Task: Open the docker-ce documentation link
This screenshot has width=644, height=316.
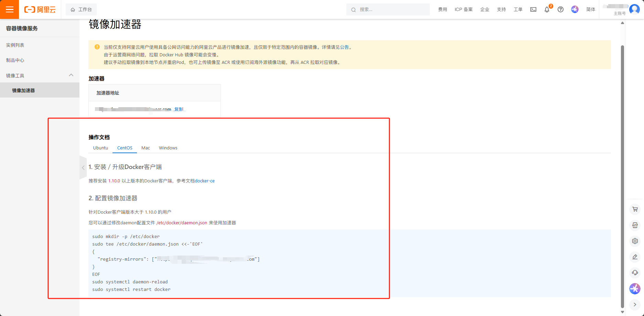Action: coord(204,181)
